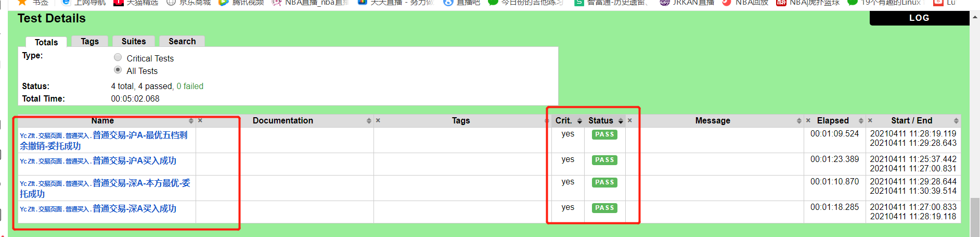This screenshot has height=237, width=980.
Task: Sort by Start / End using its arrows
Action: coord(956,121)
